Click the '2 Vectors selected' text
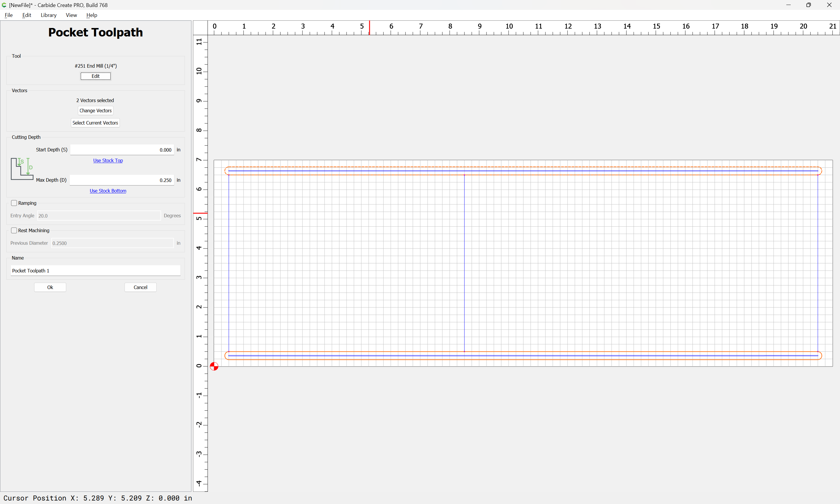This screenshot has width=840, height=504. [95, 101]
